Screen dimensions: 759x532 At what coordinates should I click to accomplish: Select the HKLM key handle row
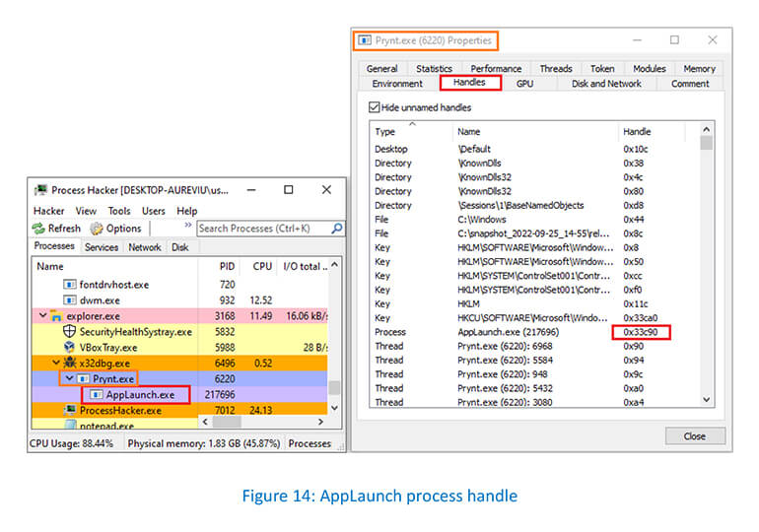[x=535, y=303]
